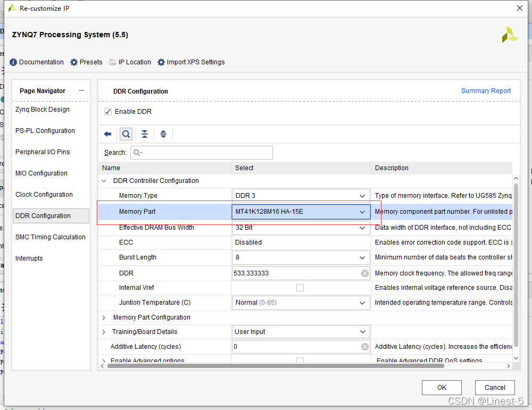532x410 pixels.
Task: Open the Memory Type dropdown
Action: point(362,196)
